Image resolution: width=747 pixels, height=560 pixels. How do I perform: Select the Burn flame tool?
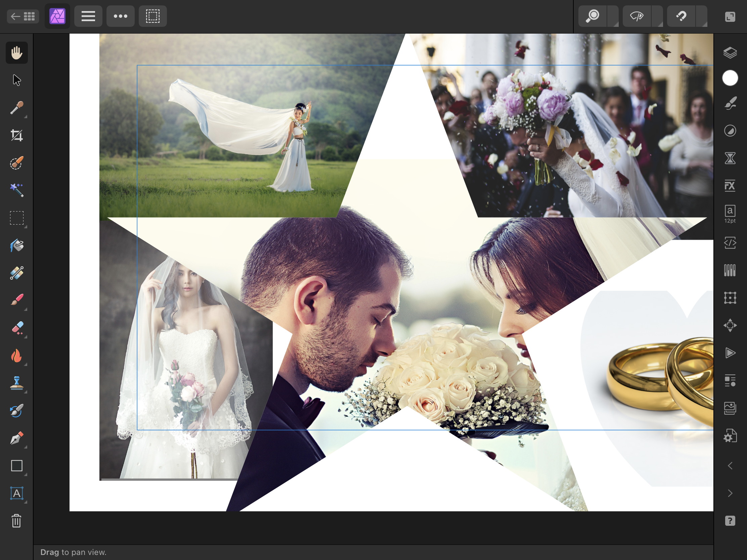point(16,356)
